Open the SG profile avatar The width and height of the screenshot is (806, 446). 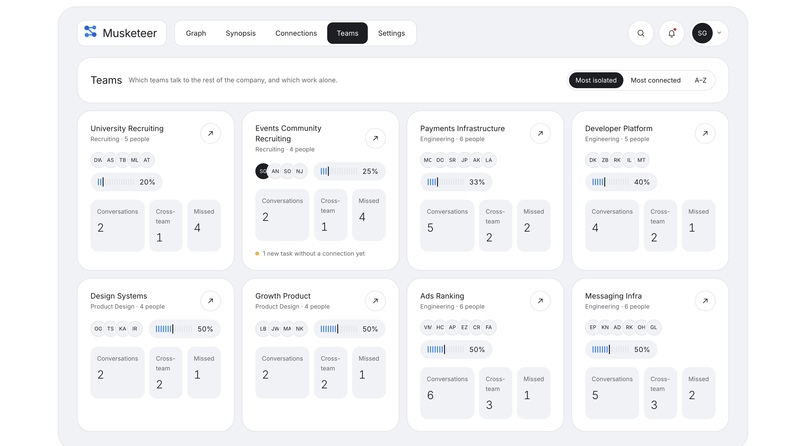point(702,33)
